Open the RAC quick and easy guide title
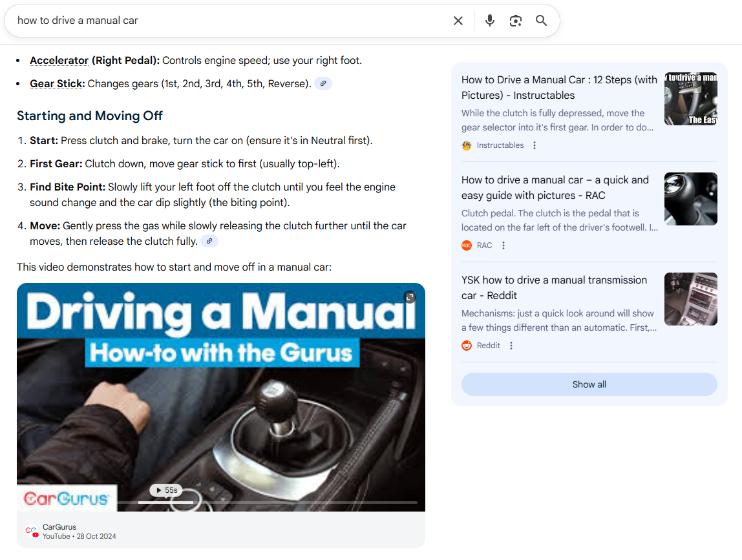The height and width of the screenshot is (560, 742). (x=555, y=188)
